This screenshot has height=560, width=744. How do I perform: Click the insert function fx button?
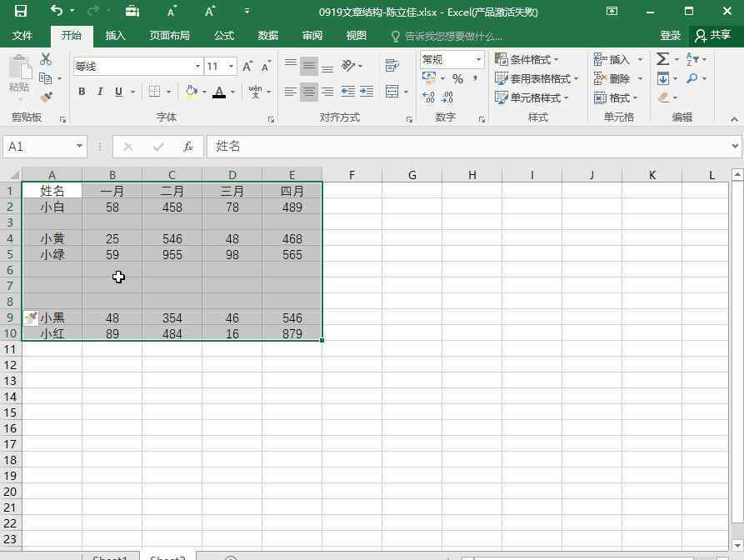(188, 146)
